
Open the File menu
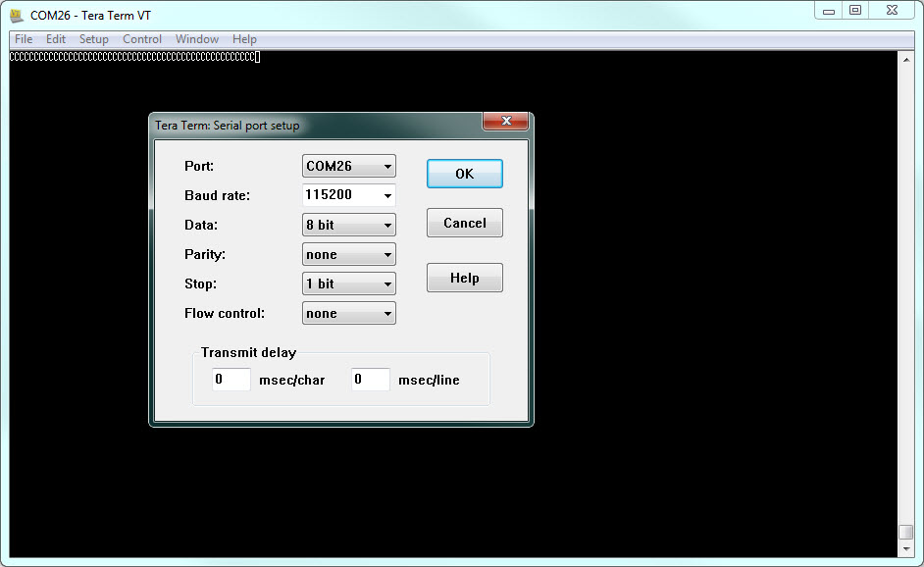click(x=24, y=39)
